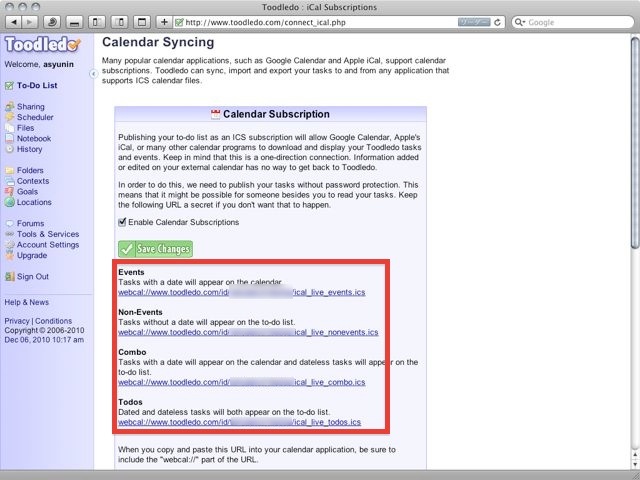Click the Goals sidebar icon
Image resolution: width=640 pixels, height=480 pixels.
9,192
